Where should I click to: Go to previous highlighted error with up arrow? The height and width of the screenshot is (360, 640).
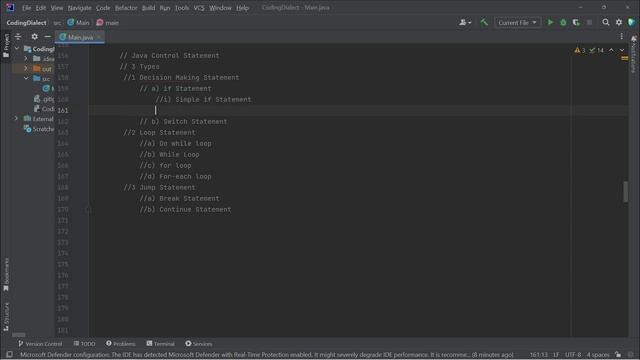pos(611,50)
